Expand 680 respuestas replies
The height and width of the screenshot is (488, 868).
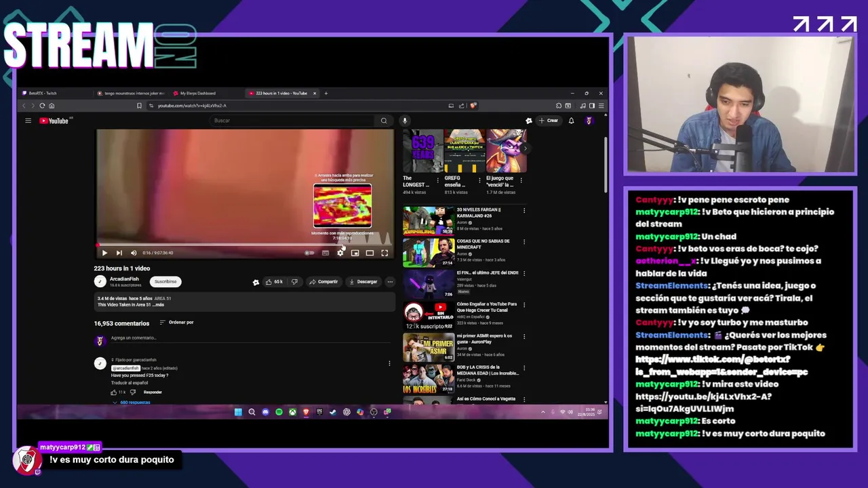pyautogui.click(x=132, y=403)
